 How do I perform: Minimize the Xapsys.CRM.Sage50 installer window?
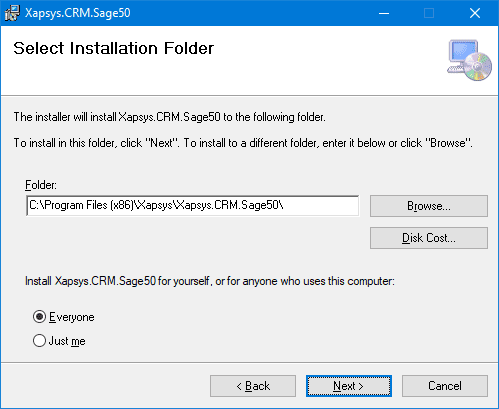click(384, 13)
